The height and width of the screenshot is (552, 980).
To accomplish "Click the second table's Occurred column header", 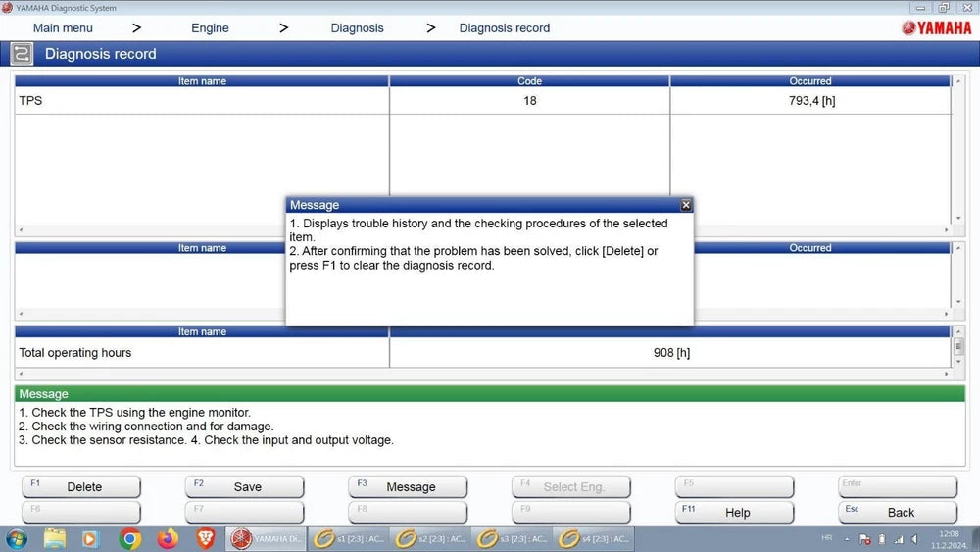I will click(x=810, y=248).
